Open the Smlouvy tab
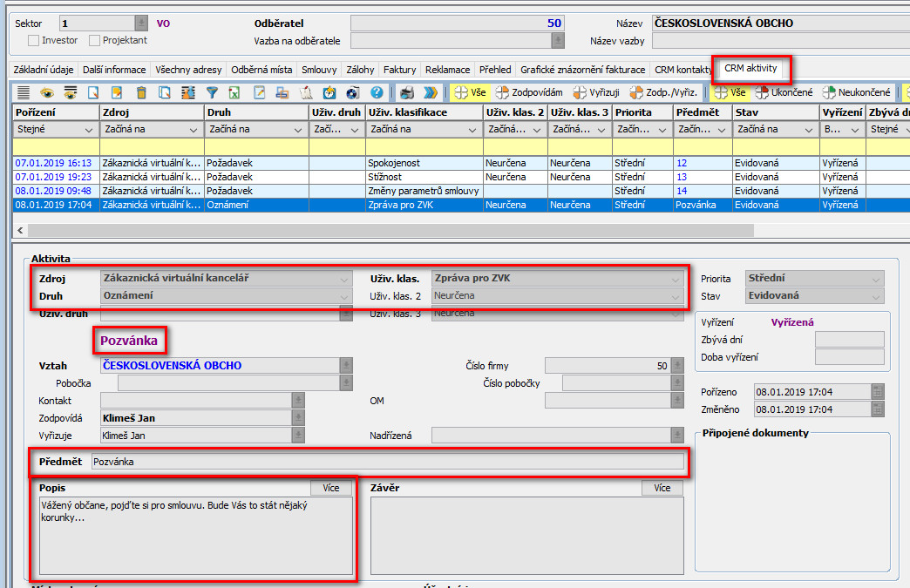This screenshot has height=588, width=910. tap(321, 70)
